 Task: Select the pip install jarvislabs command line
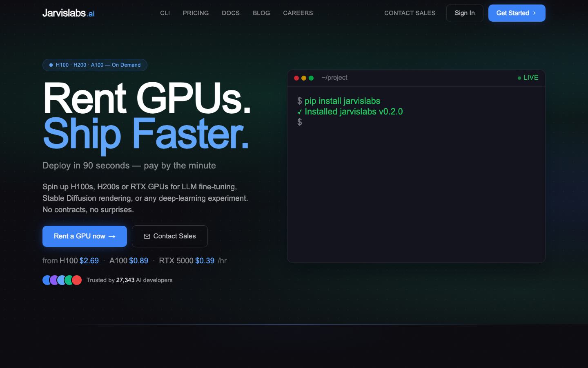pyautogui.click(x=339, y=101)
